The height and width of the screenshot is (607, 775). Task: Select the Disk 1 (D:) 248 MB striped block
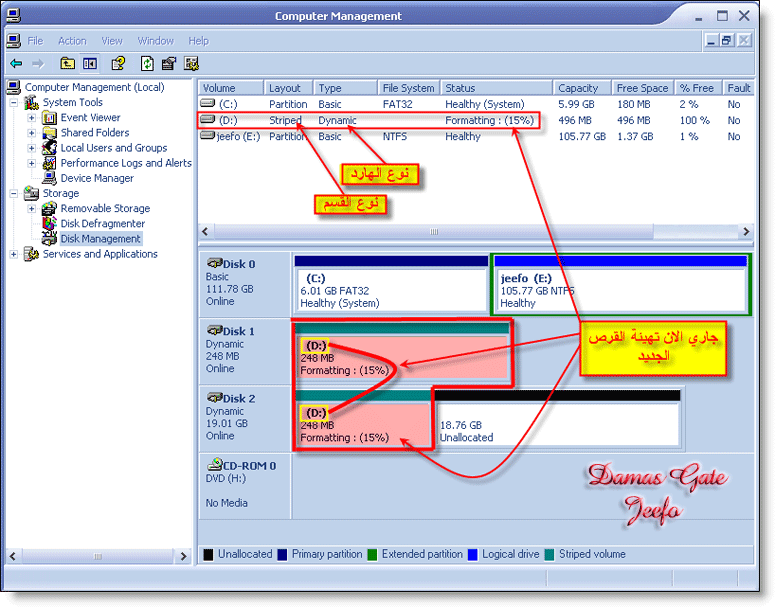pos(402,352)
